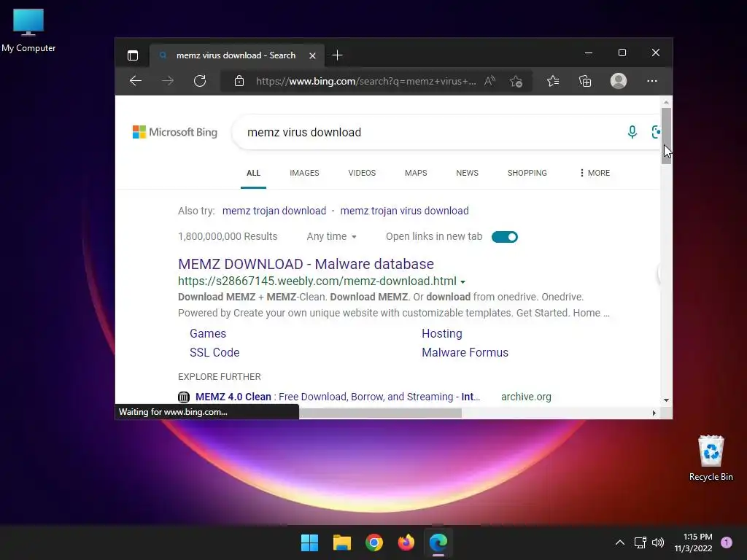The height and width of the screenshot is (560, 747).
Task: Select the ALL results tab
Action: click(x=253, y=173)
